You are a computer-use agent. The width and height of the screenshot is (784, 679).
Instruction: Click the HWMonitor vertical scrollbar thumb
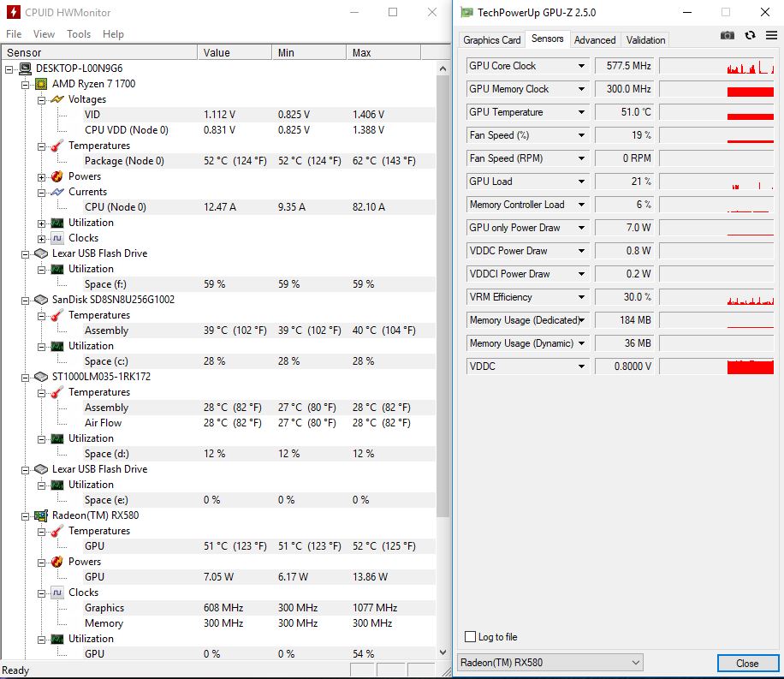442,295
